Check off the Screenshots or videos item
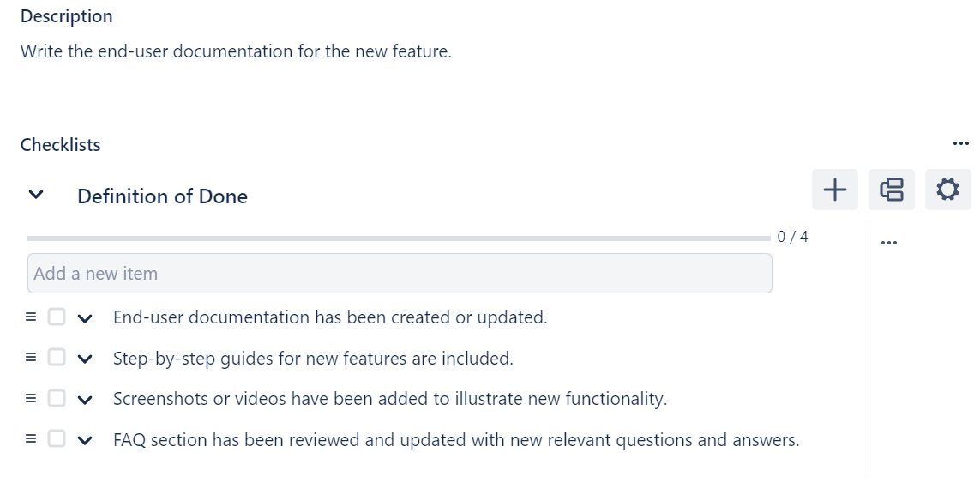980x495 pixels. pos(56,398)
